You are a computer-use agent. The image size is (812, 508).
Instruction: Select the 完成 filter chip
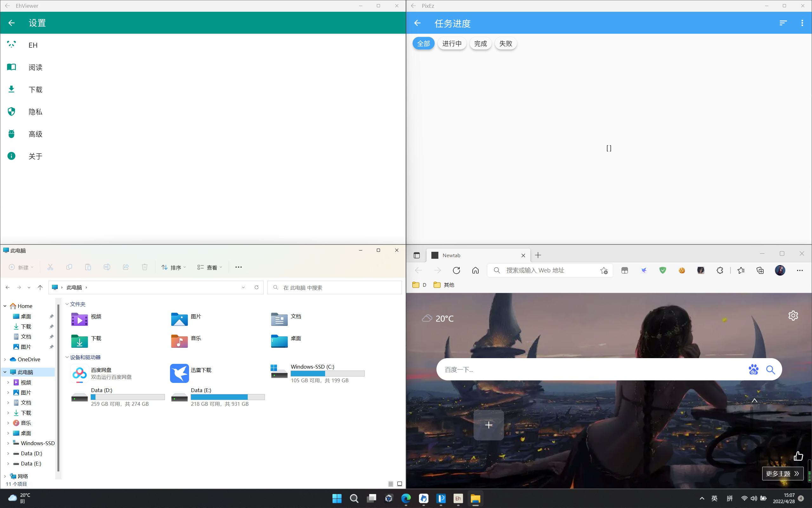481,43
